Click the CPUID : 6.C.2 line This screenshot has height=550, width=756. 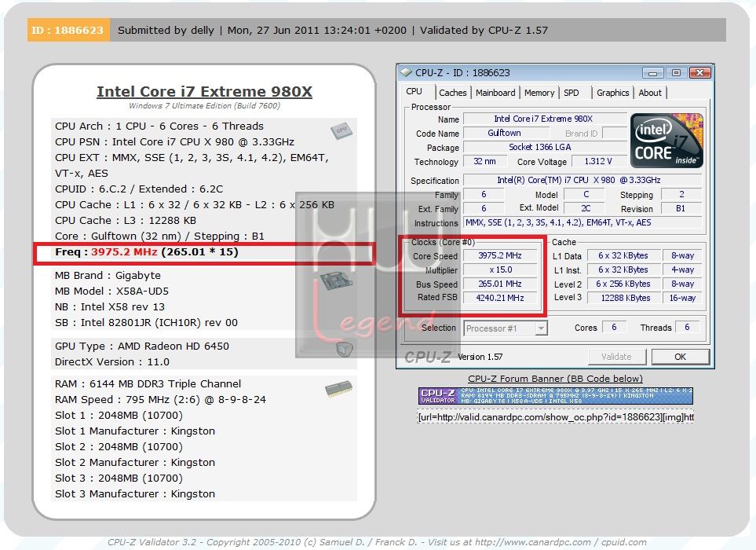[x=139, y=189]
